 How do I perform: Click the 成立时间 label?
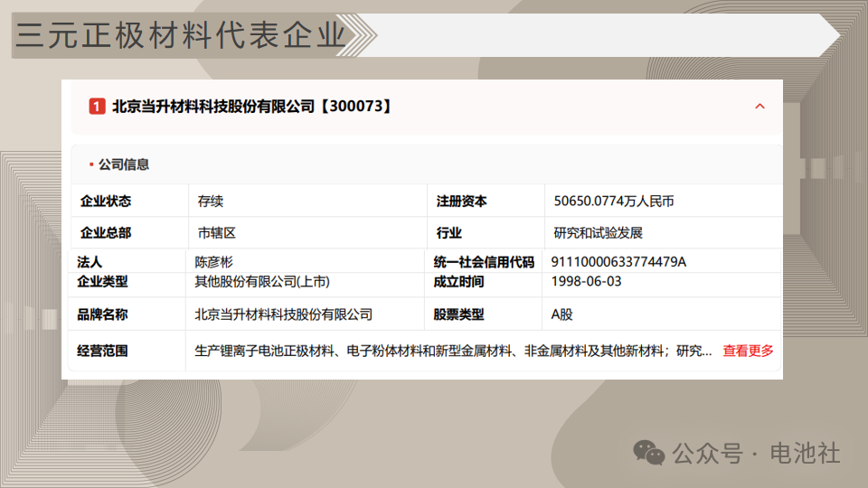point(458,282)
